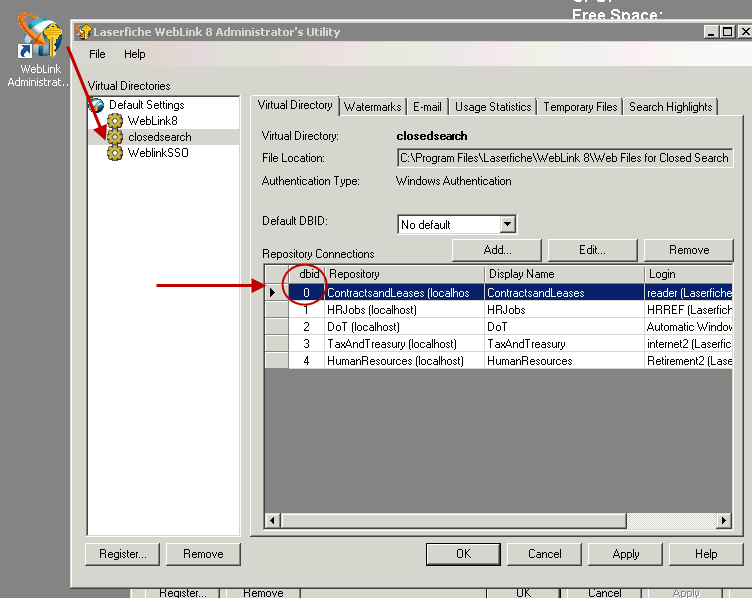The width and height of the screenshot is (752, 598).
Task: Select the ContractsandLeases (localhost) repository cell
Action: (x=405, y=293)
